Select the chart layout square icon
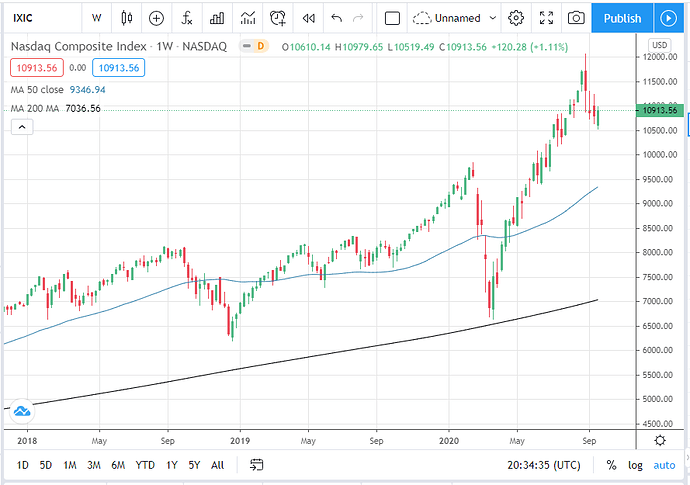The image size is (690, 485). pos(392,18)
